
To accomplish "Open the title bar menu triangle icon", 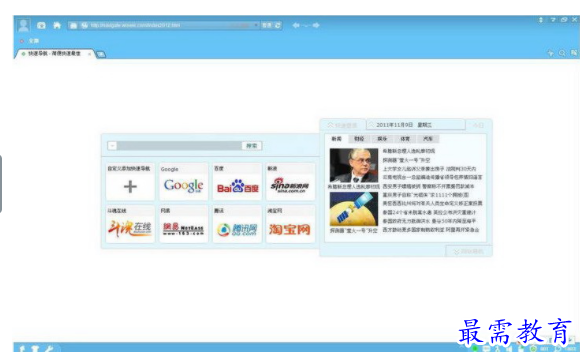I will click(x=553, y=20).
